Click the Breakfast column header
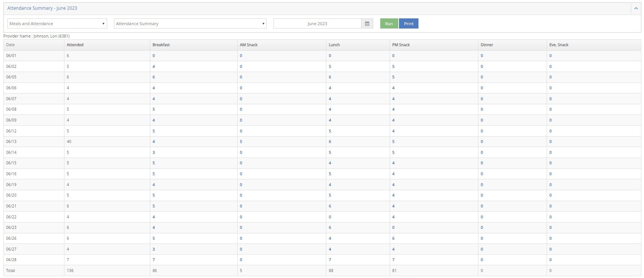The width and height of the screenshot is (644, 278). 161,45
